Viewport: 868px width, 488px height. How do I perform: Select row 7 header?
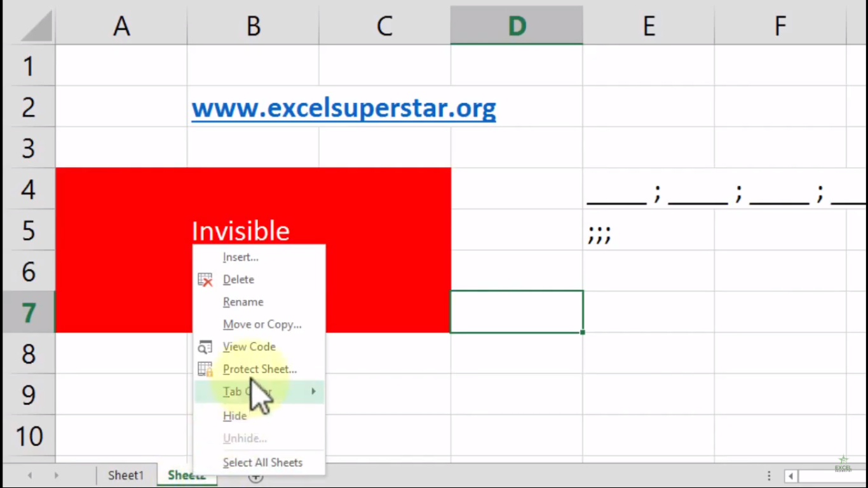pyautogui.click(x=29, y=312)
